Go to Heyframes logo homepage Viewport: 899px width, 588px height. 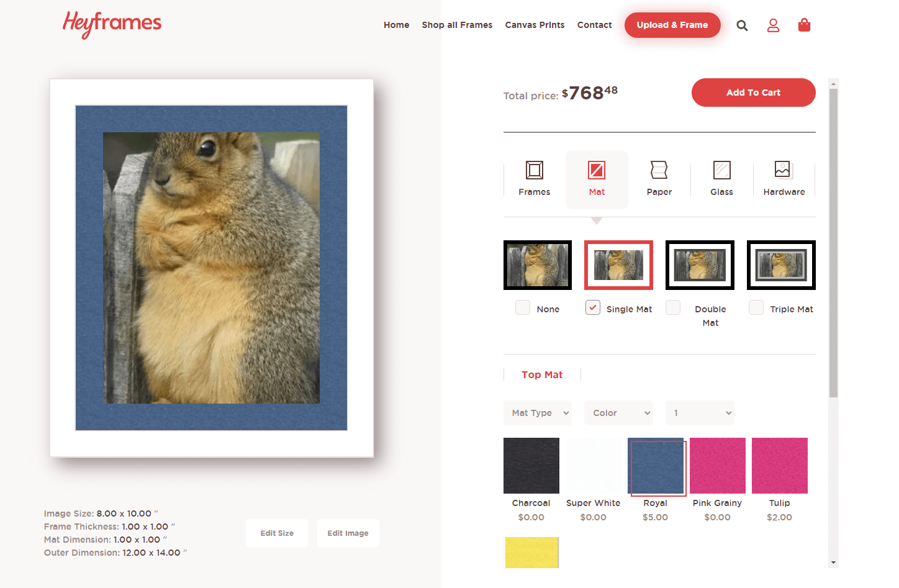click(112, 24)
